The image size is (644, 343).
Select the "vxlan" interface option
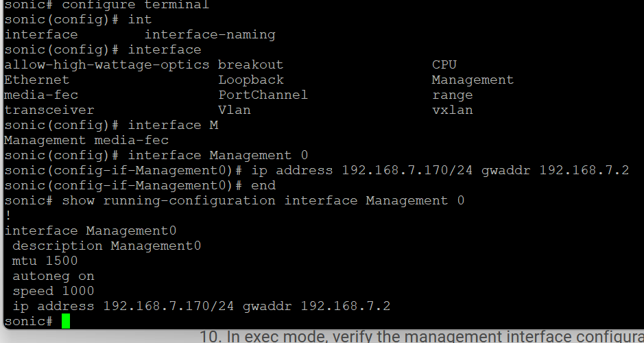453,110
